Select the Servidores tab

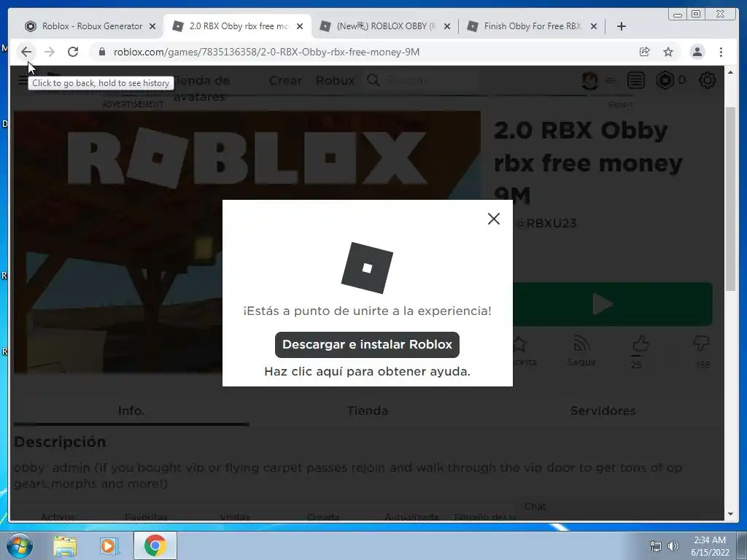603,411
